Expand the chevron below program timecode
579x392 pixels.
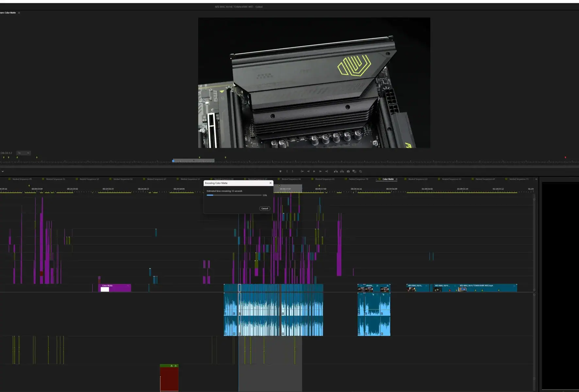[3, 171]
